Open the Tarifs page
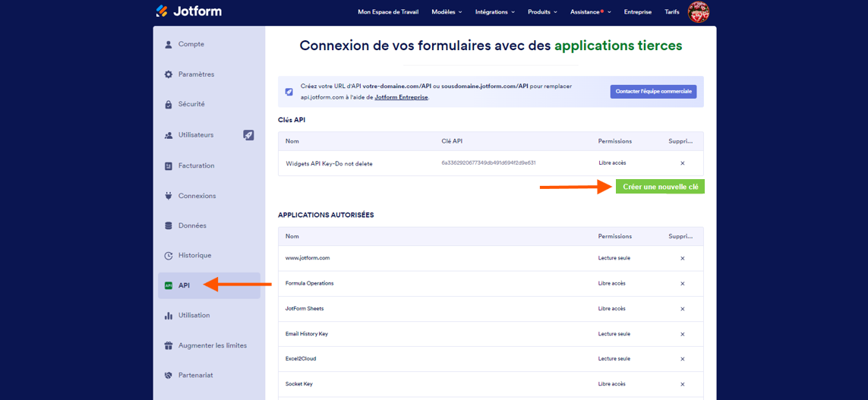The height and width of the screenshot is (400, 868). [672, 11]
